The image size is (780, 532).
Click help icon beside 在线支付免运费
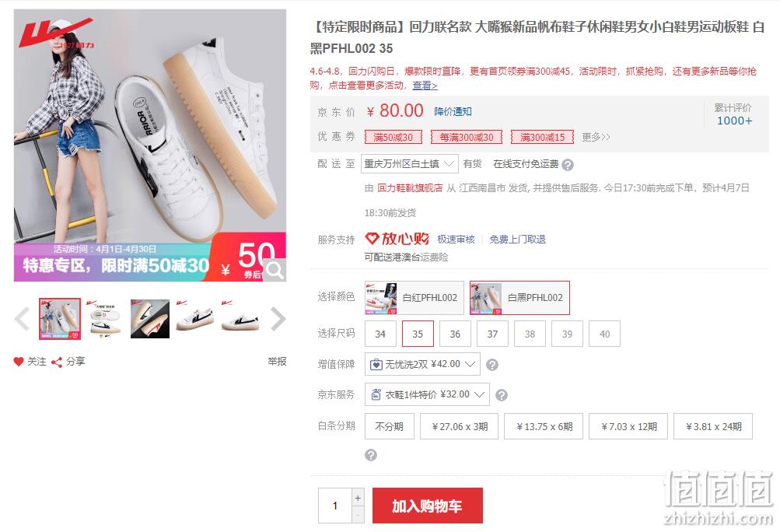(x=568, y=165)
